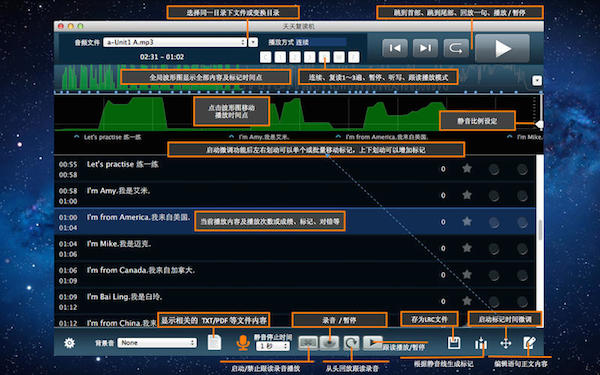The image size is (600, 375).
Task: Generate markers from silence lines icon
Action: [x=481, y=344]
